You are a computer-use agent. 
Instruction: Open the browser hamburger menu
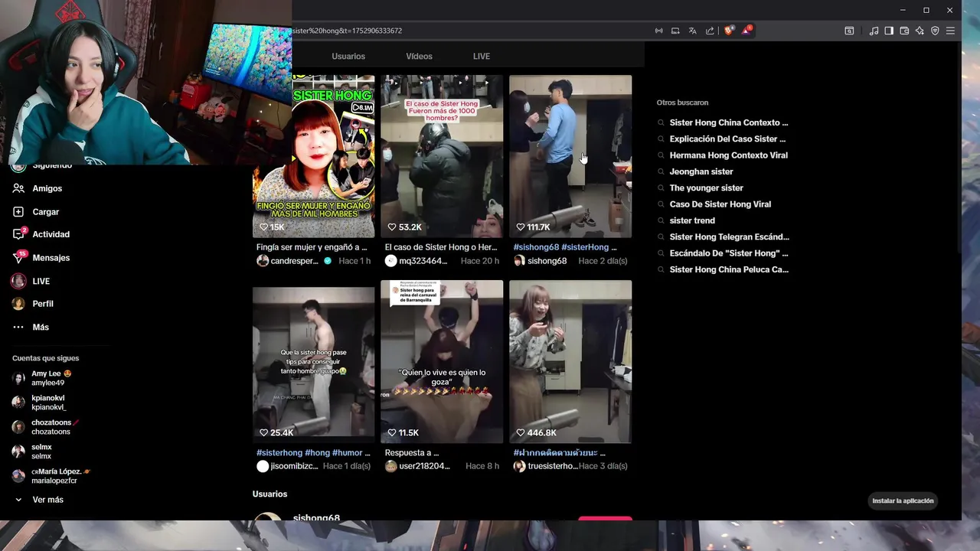pyautogui.click(x=950, y=31)
